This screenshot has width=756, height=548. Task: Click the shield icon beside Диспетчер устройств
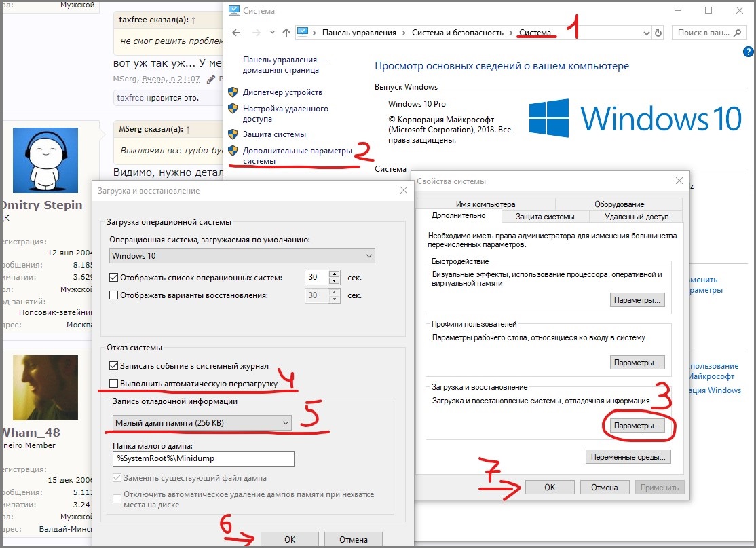[233, 92]
